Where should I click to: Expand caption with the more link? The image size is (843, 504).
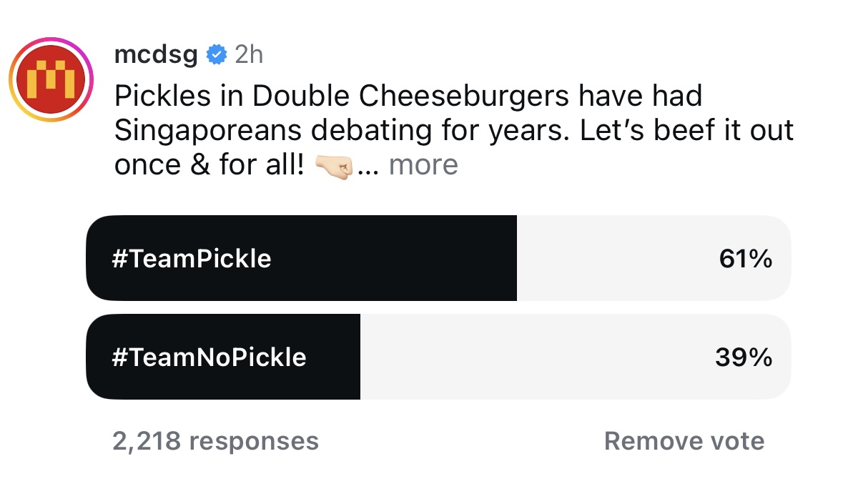pos(424,164)
